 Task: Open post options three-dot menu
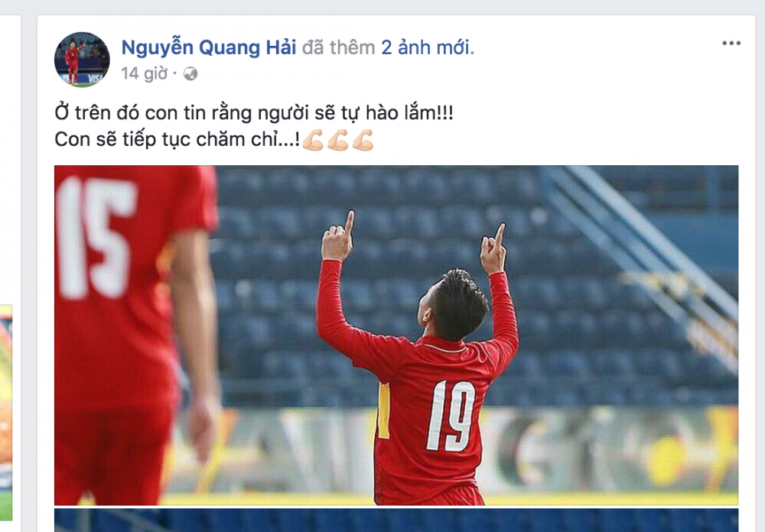pos(731,44)
